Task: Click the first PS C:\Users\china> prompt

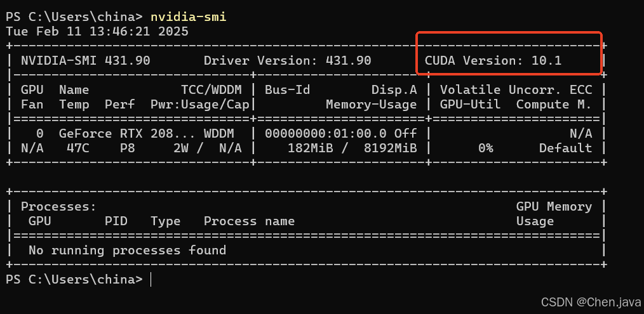Action: click(x=74, y=17)
